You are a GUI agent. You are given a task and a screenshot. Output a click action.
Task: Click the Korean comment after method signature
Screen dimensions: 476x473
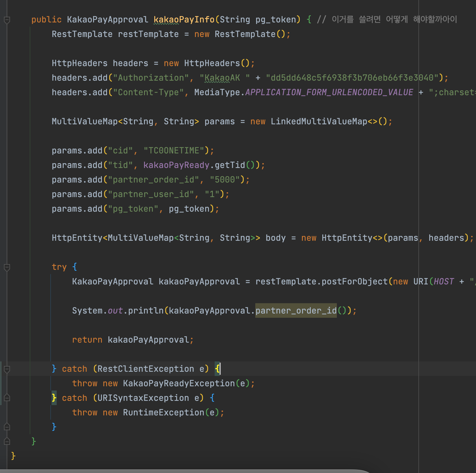pyautogui.click(x=387, y=20)
